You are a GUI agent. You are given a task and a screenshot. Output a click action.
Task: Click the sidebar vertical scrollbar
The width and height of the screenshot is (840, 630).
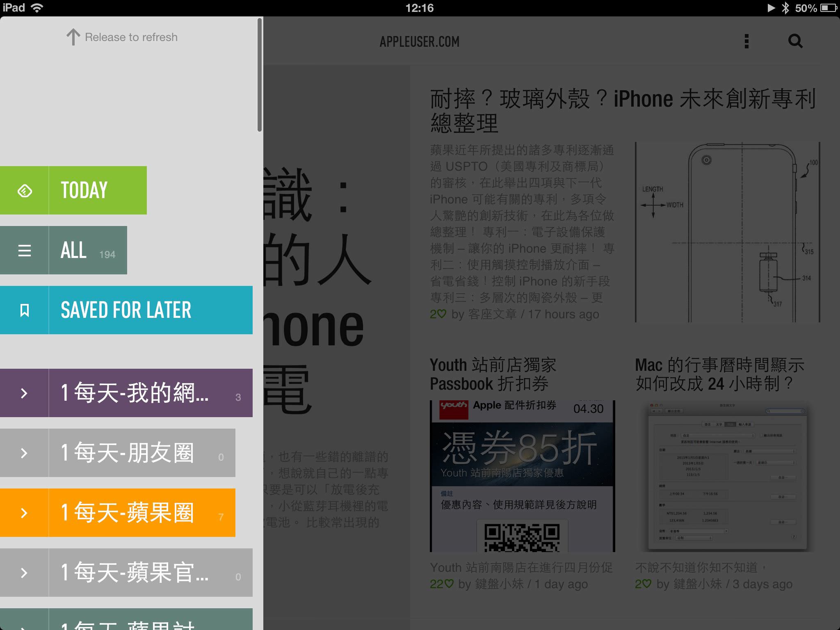(x=260, y=75)
